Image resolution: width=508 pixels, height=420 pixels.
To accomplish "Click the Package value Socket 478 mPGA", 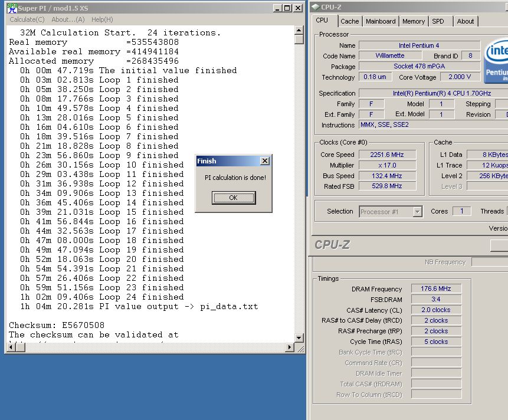I will tap(419, 67).
